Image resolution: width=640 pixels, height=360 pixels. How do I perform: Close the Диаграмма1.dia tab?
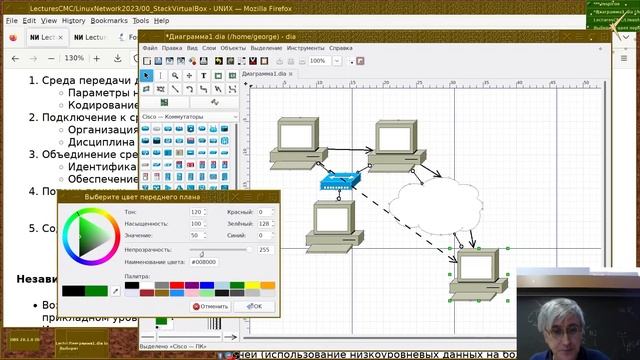click(x=291, y=74)
